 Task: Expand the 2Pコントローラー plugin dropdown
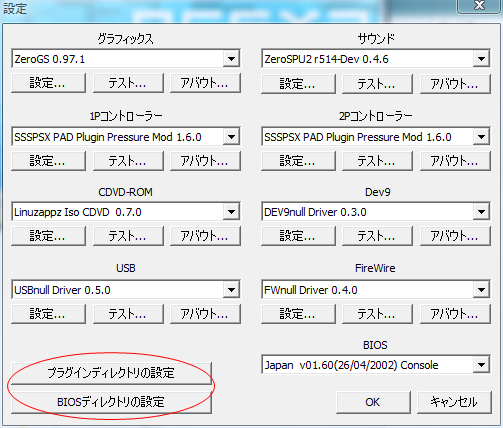point(481,137)
